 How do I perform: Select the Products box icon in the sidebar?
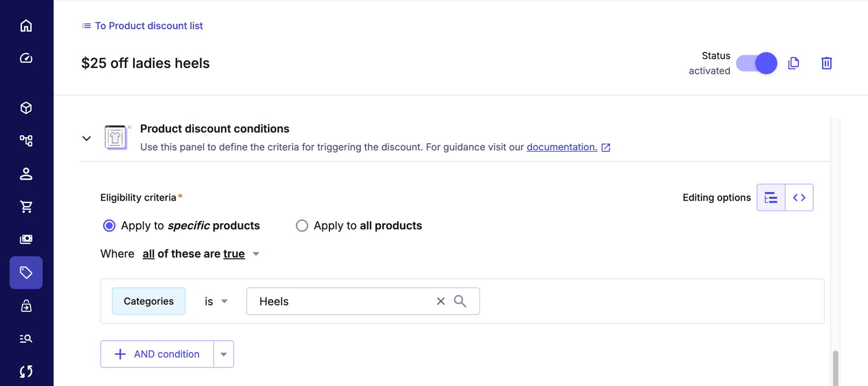click(x=26, y=108)
